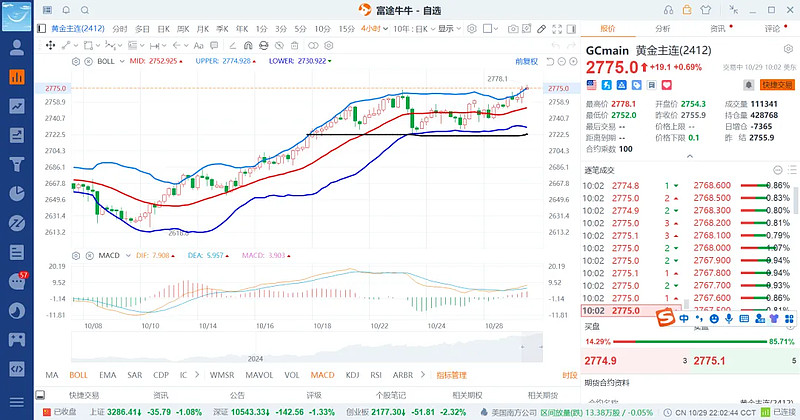Image resolution: width=800 pixels, height=420 pixels.
Task: Click the 快捷交易 orange button
Action: [x=777, y=86]
